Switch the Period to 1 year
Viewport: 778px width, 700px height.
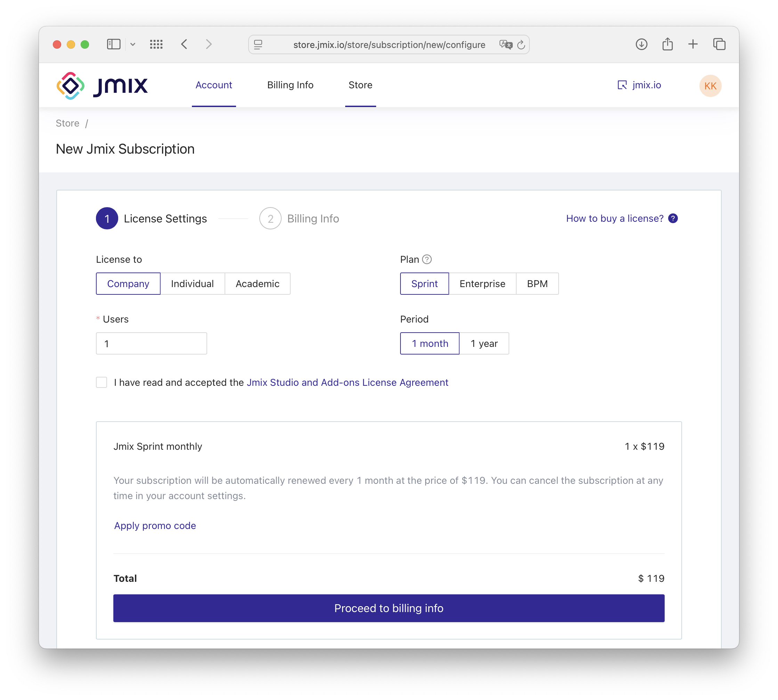pos(484,343)
